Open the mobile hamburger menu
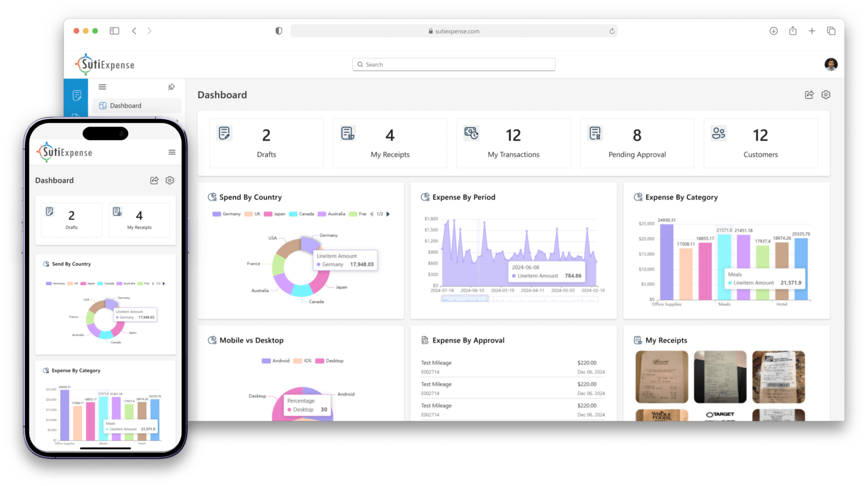 click(172, 152)
